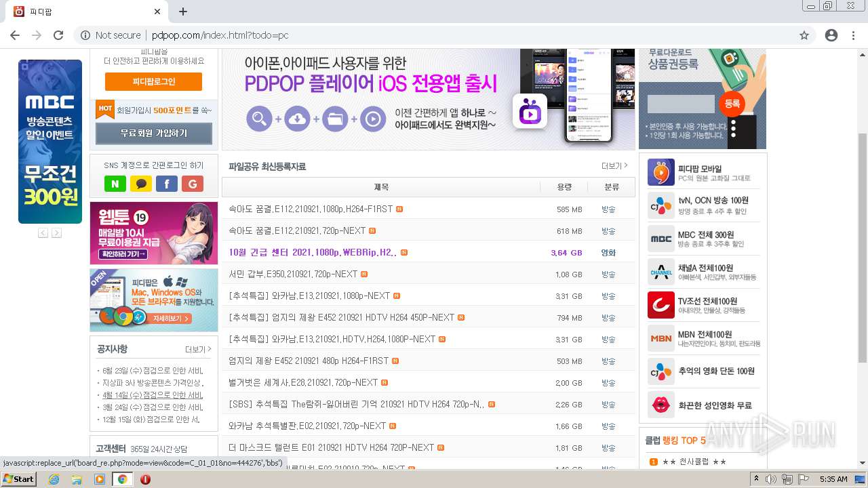Open 엄지의 제왕 E452 480p H264-F1RST post
This screenshot has width=868, height=488.
pos(309,361)
